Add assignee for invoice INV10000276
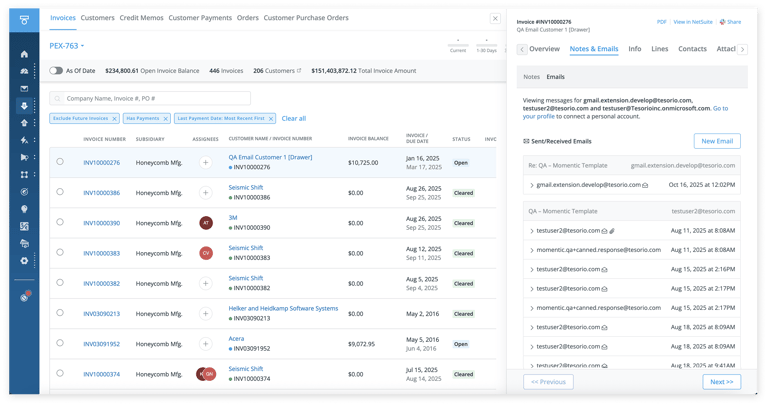The height and width of the screenshot is (406, 768). pyautogui.click(x=206, y=162)
